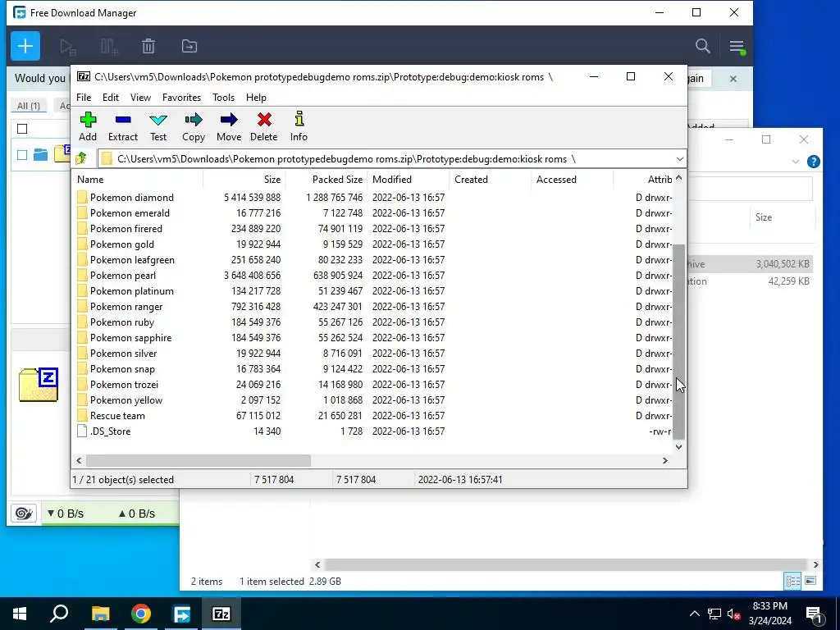Screen dimensions: 840x630
Task: Click right arrow of 7-Zip horizontal scrollbar
Action: pos(664,460)
